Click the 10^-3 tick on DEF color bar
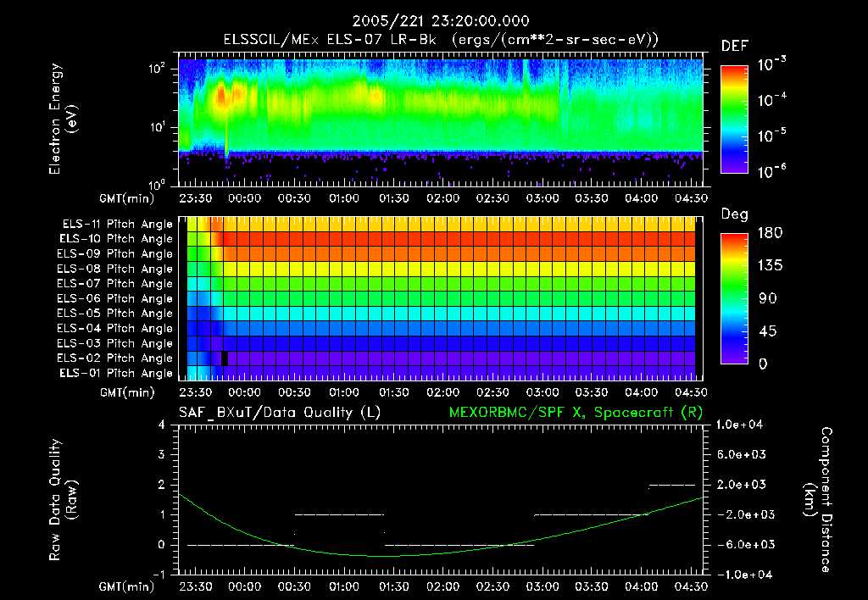The height and width of the screenshot is (600, 868). click(x=771, y=64)
